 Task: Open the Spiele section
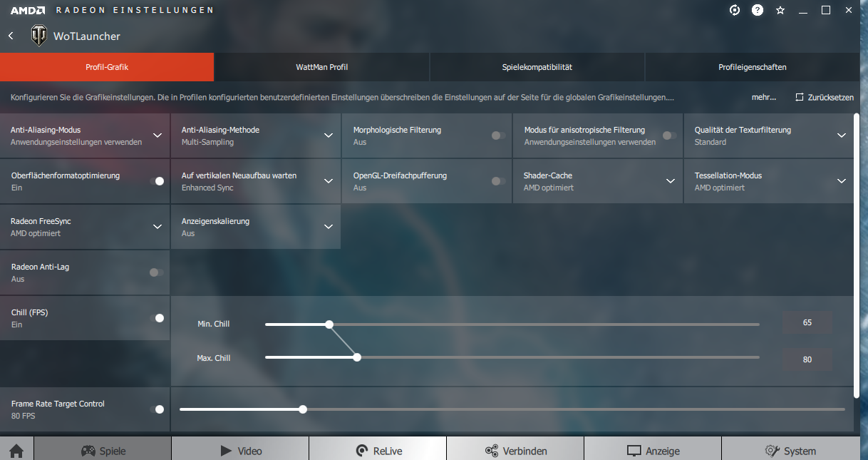point(103,449)
